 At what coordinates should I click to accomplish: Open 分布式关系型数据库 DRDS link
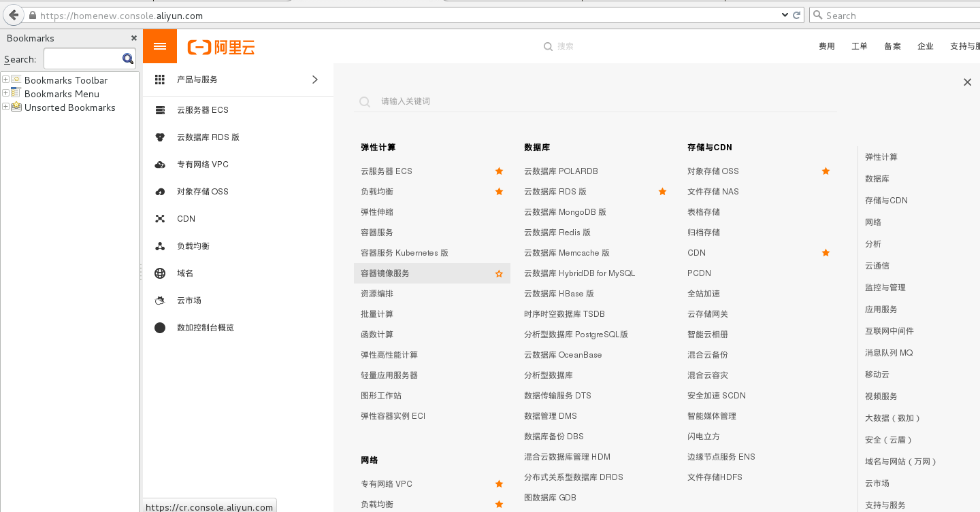[x=574, y=477]
